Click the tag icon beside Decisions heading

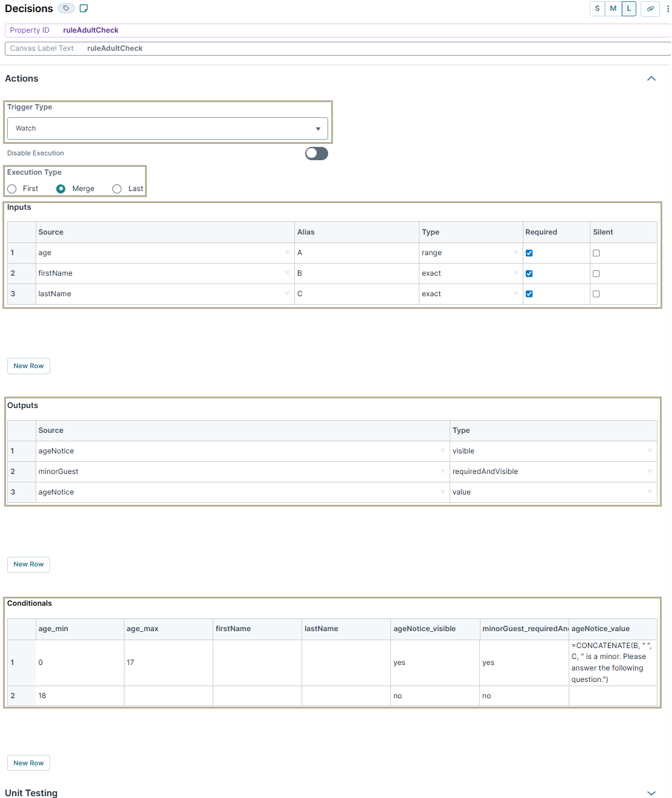click(x=66, y=8)
